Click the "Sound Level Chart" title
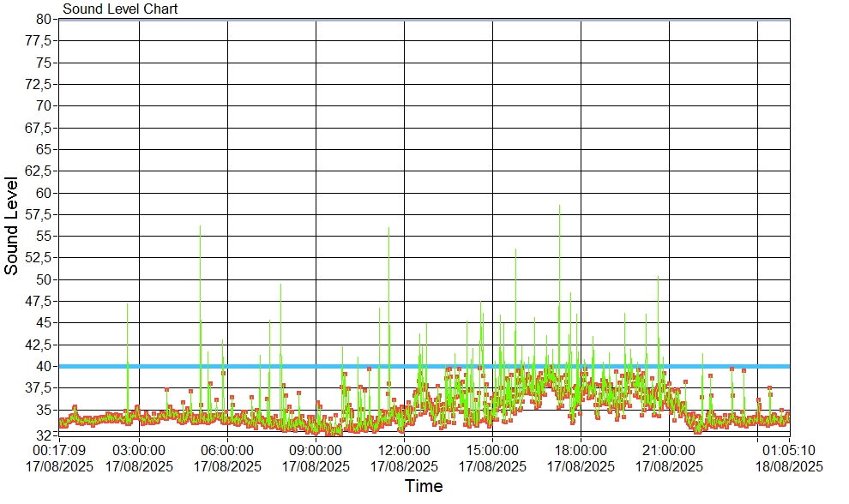The image size is (849, 504). (120, 9)
